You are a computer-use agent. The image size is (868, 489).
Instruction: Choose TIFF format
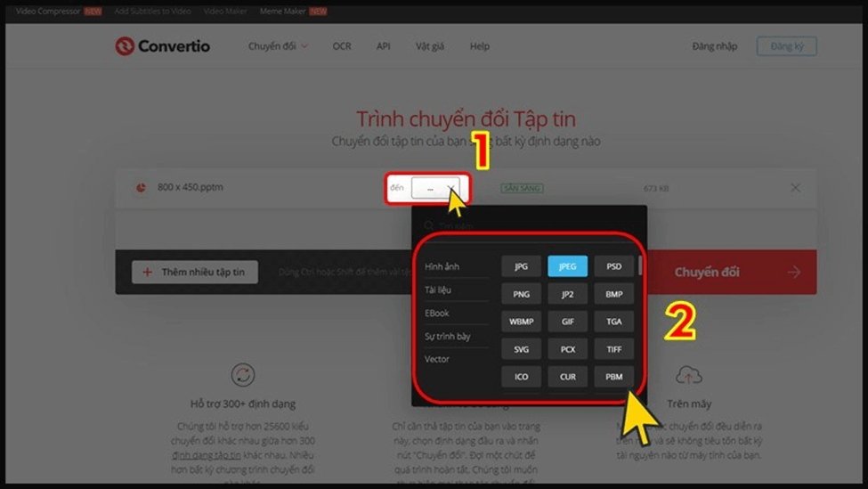point(614,349)
